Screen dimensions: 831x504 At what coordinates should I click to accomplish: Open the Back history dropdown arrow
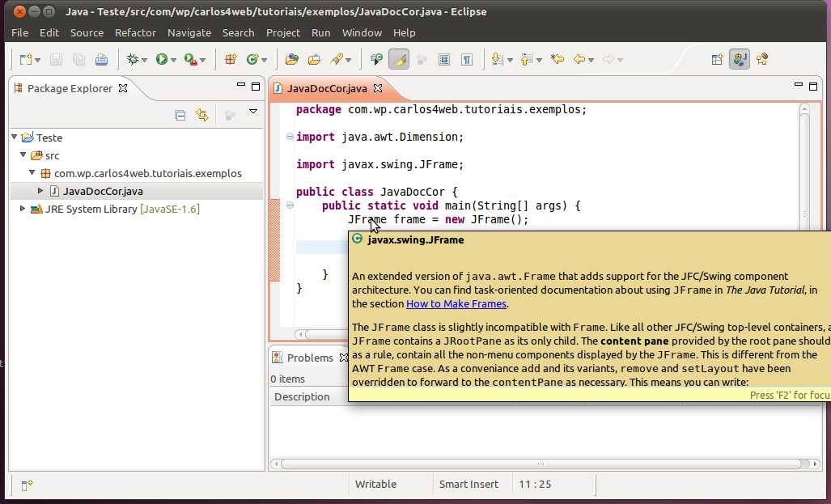coord(591,61)
